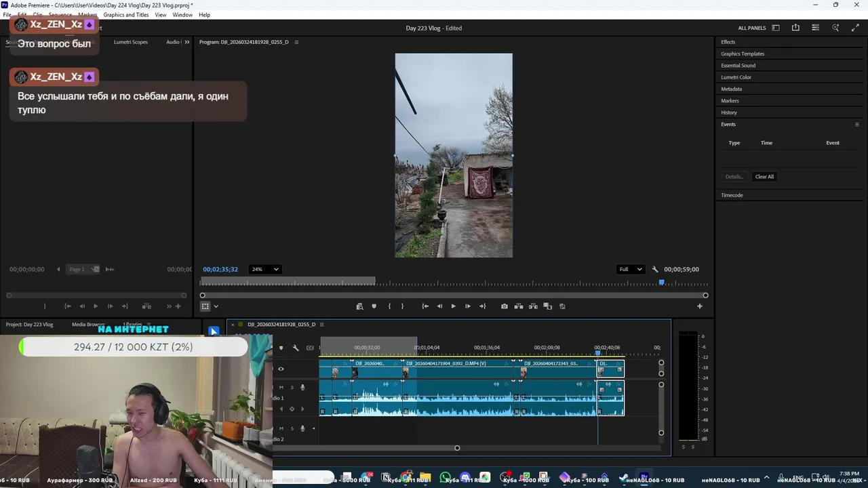Click the Clear All button in Events
Image resolution: width=868 pixels, height=488 pixels.
point(764,177)
